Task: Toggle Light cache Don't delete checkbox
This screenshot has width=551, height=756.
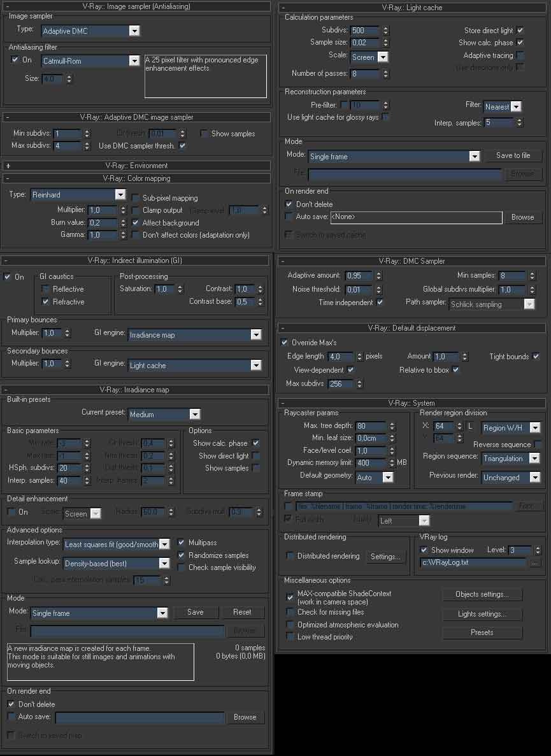Action: [289, 204]
